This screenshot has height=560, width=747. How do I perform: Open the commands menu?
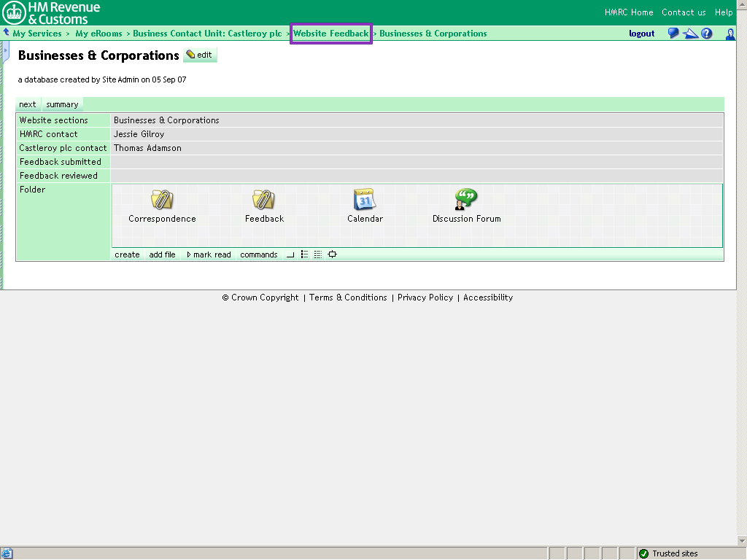tap(259, 254)
